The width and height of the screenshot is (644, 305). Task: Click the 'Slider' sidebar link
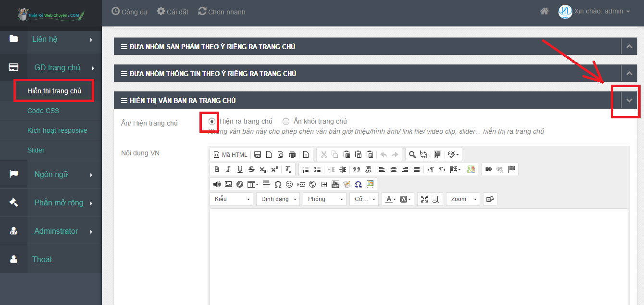tap(36, 150)
